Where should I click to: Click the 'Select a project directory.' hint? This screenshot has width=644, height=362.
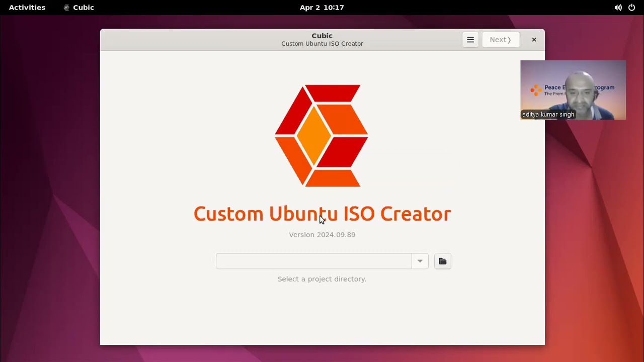pyautogui.click(x=322, y=279)
